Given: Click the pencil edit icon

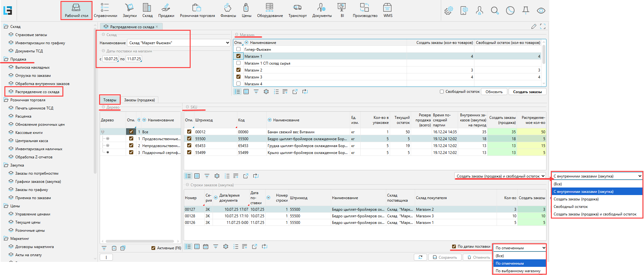Looking at the screenshot, I should pyautogui.click(x=534, y=27).
